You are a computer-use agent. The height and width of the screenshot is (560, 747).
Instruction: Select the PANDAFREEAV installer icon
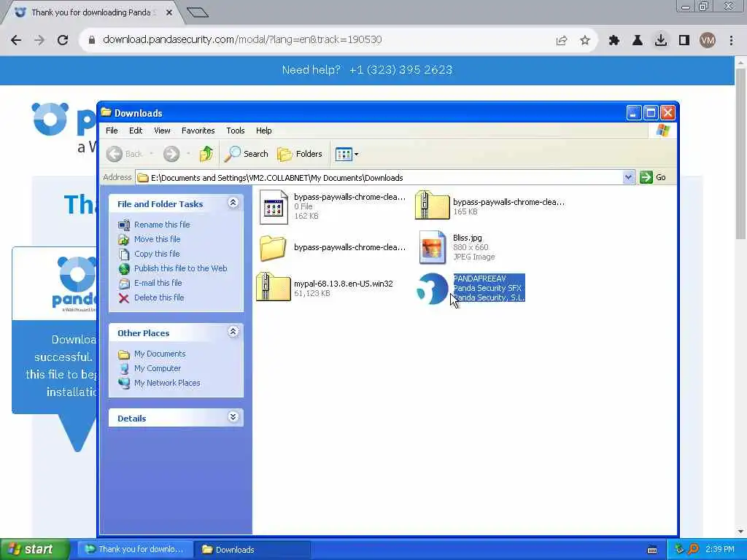click(x=432, y=288)
